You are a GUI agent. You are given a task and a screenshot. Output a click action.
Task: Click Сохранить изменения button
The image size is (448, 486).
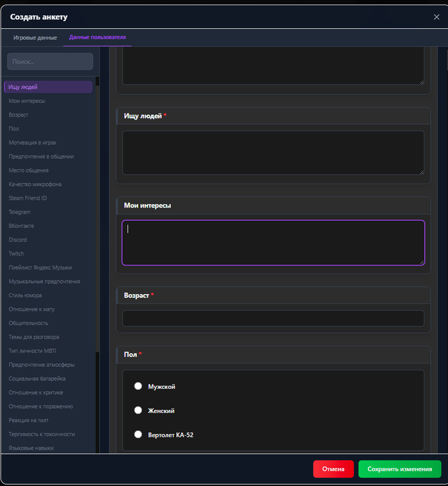pyautogui.click(x=399, y=469)
